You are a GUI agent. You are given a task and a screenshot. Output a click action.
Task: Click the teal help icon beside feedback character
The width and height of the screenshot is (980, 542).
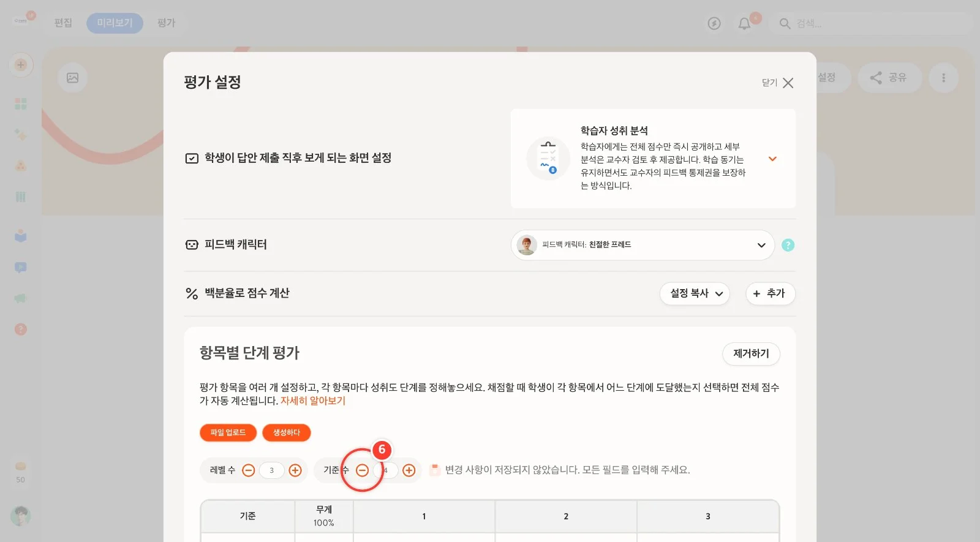pyautogui.click(x=788, y=245)
